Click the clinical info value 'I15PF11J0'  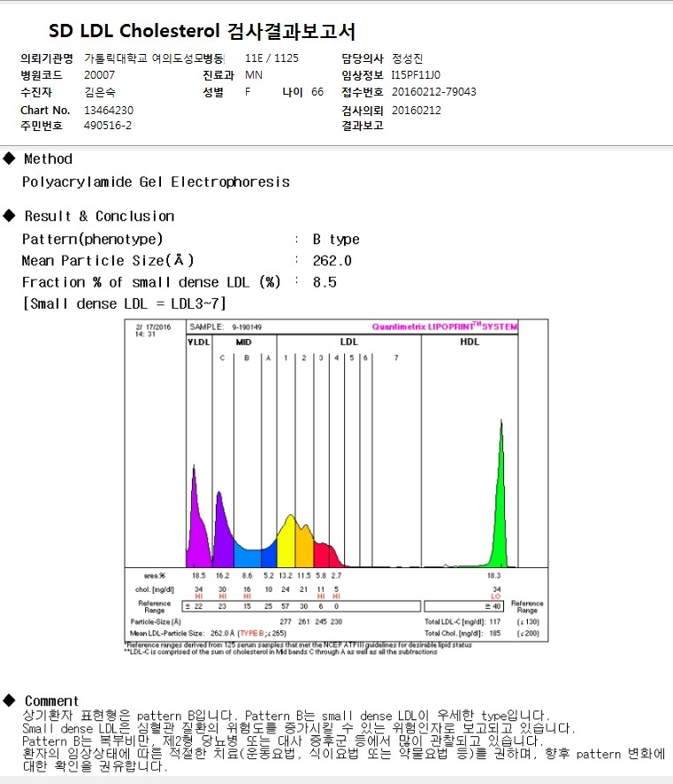tap(416, 75)
